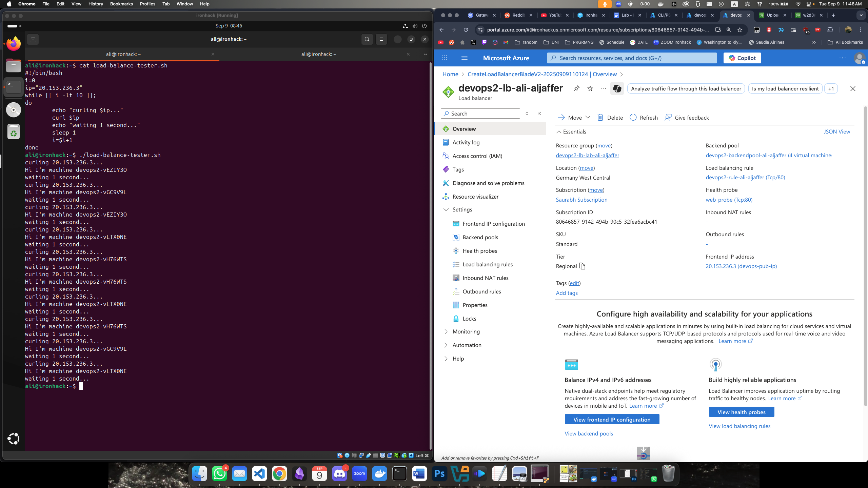This screenshot has width=868, height=488.
Task: Pin the load balancer to dashboard
Action: 576,88
